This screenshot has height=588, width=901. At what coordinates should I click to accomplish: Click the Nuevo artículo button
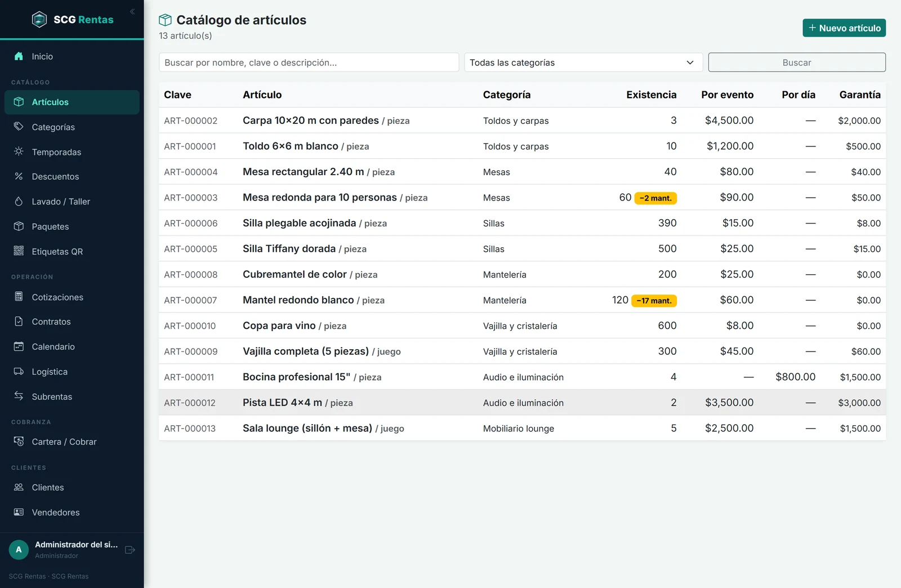point(844,28)
